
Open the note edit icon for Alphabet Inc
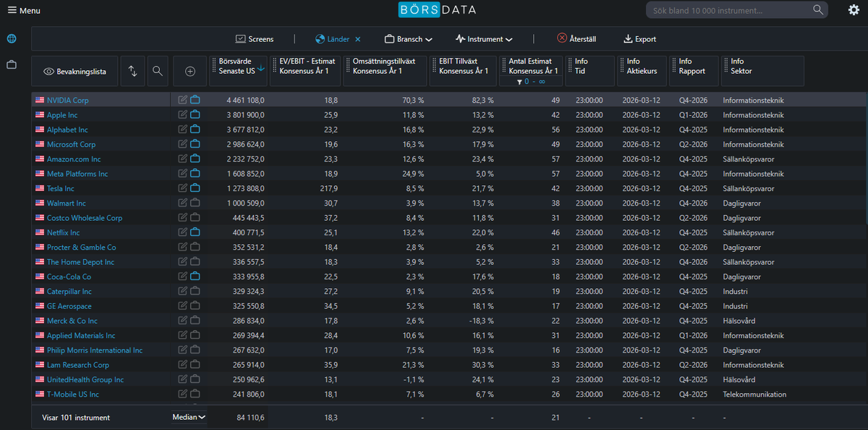coord(183,130)
